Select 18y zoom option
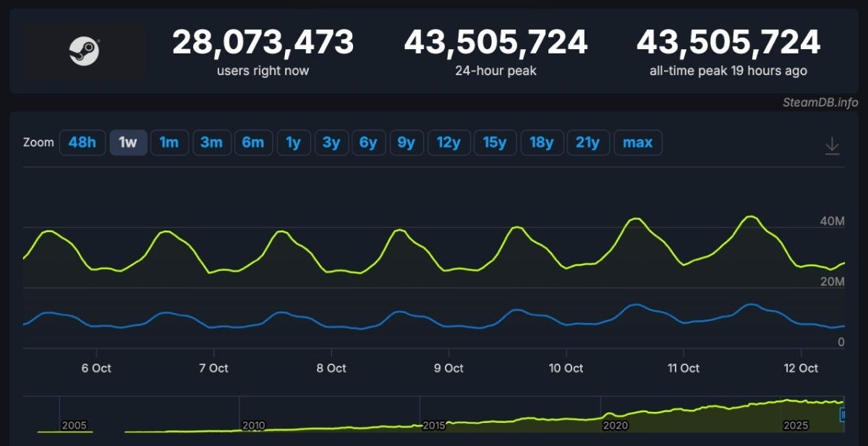Screen dimensions: 868x446 click(x=541, y=142)
